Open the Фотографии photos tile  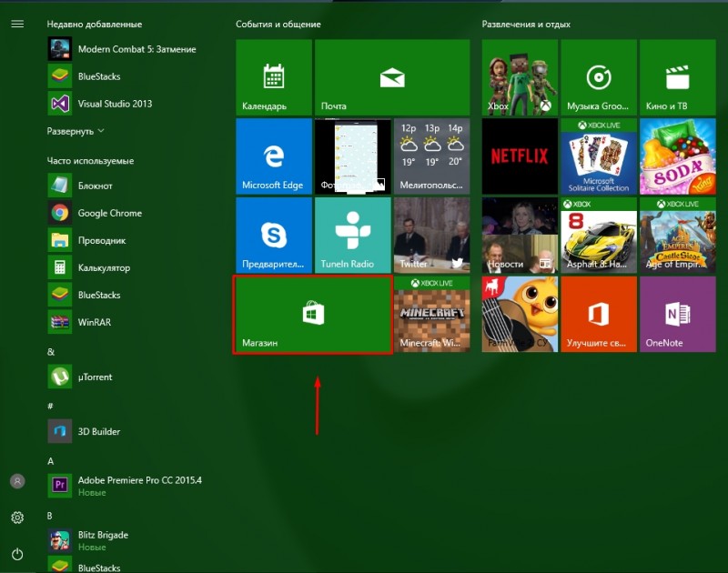point(353,156)
